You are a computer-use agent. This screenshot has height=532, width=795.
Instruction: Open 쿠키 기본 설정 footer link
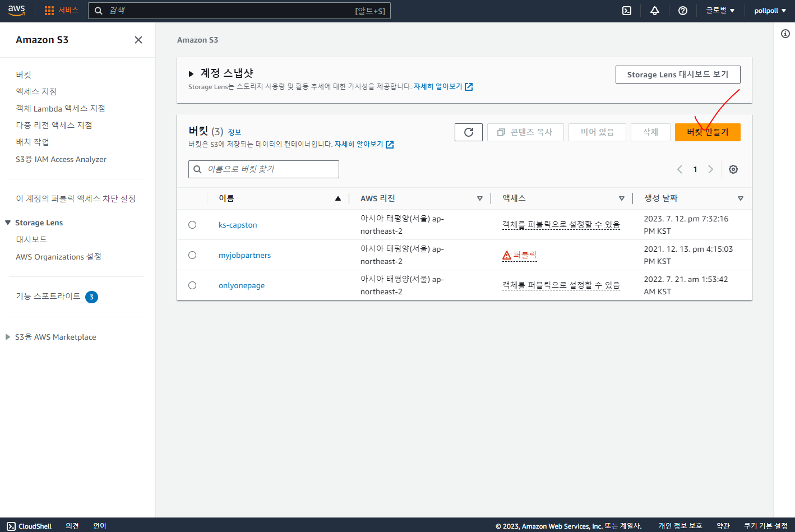tap(766, 526)
